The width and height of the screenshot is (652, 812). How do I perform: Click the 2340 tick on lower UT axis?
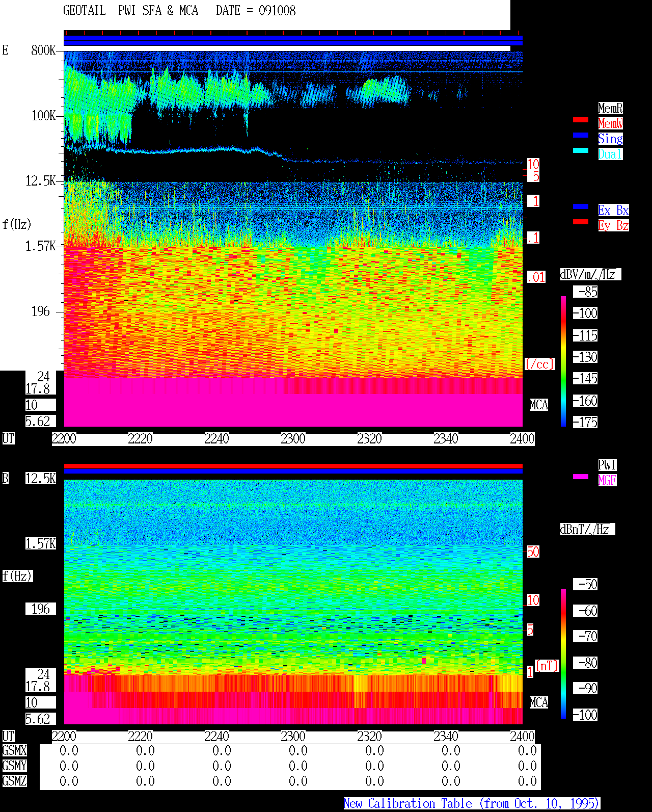pos(446,736)
